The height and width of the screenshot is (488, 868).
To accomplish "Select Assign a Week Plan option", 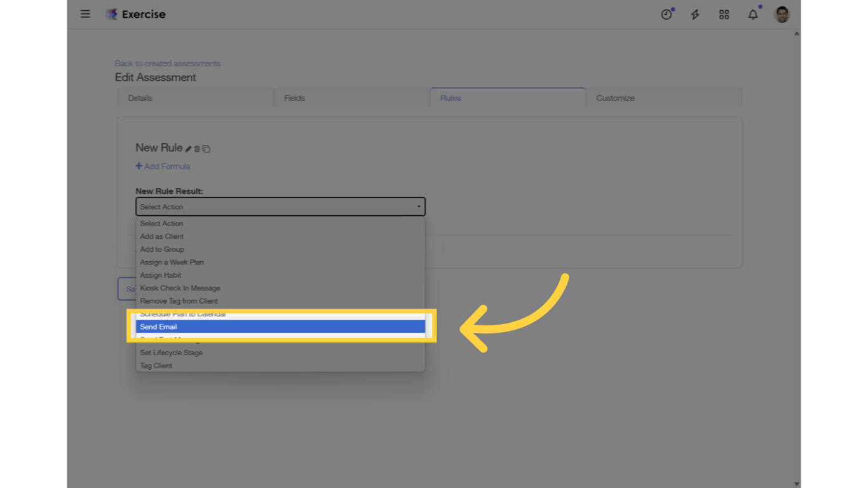I will click(172, 262).
